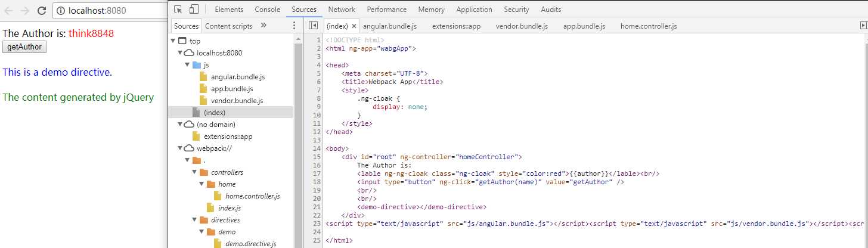
Task: Open the Audits panel tab
Action: pyautogui.click(x=551, y=10)
